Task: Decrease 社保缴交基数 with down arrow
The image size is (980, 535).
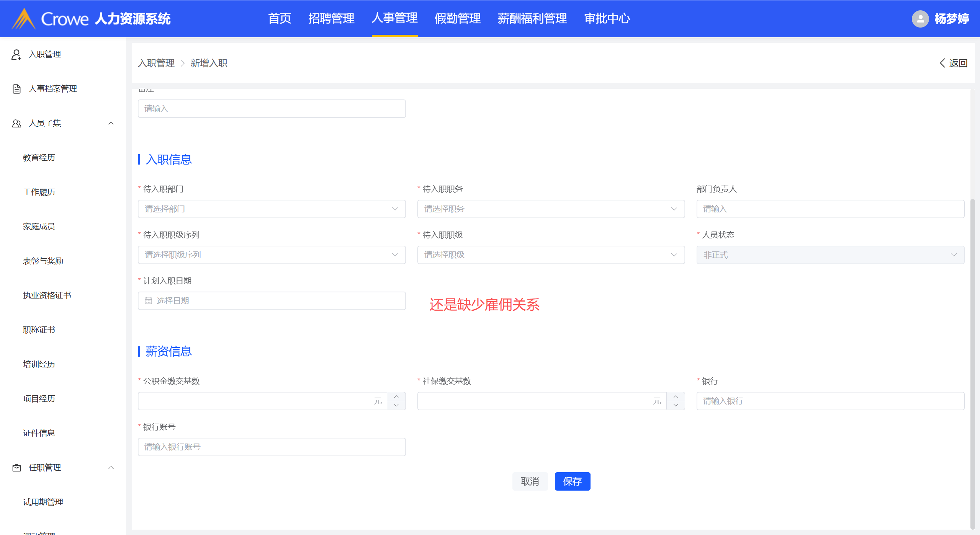Action: click(676, 405)
